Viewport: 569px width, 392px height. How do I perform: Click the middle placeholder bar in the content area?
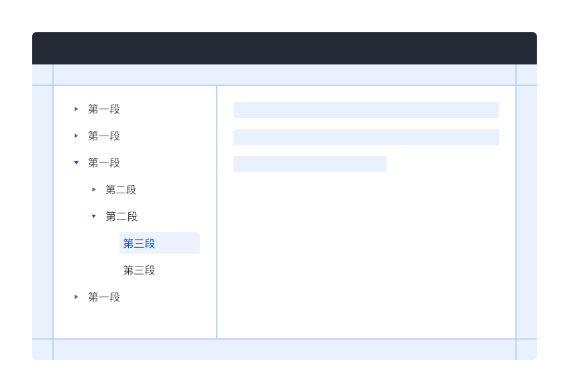pyautogui.click(x=366, y=136)
